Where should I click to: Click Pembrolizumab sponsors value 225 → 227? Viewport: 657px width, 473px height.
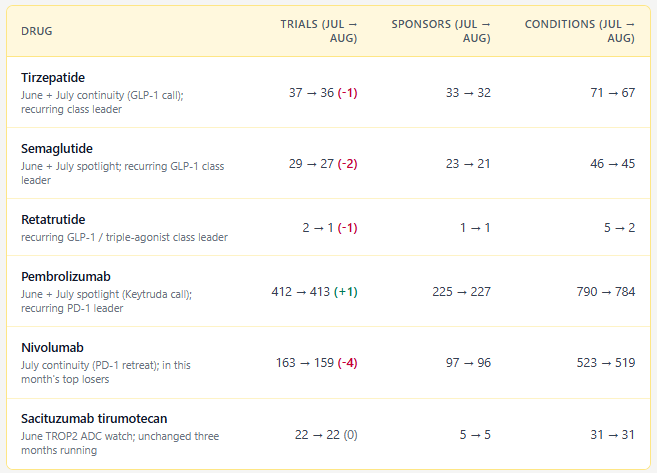461,292
